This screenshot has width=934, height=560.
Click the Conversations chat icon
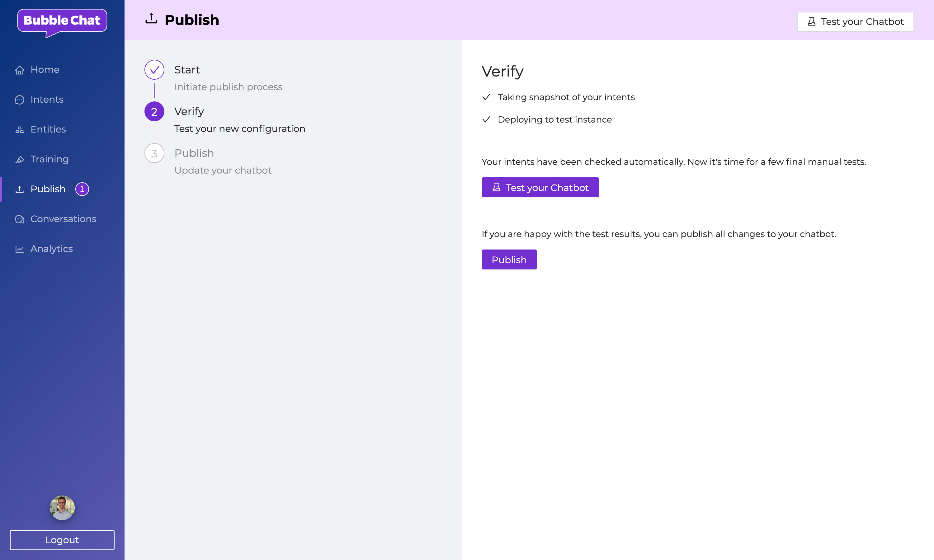click(20, 219)
